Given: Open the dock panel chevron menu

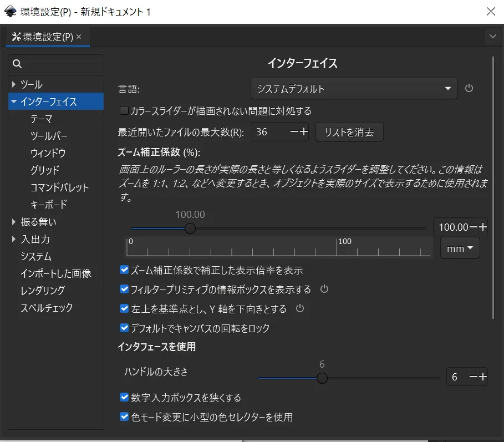Looking at the screenshot, I should [x=493, y=36].
